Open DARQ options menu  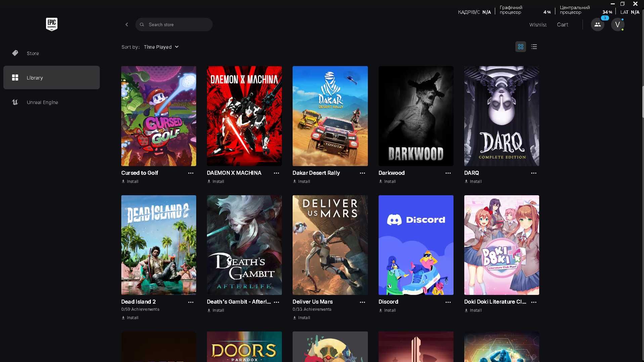pos(534,173)
